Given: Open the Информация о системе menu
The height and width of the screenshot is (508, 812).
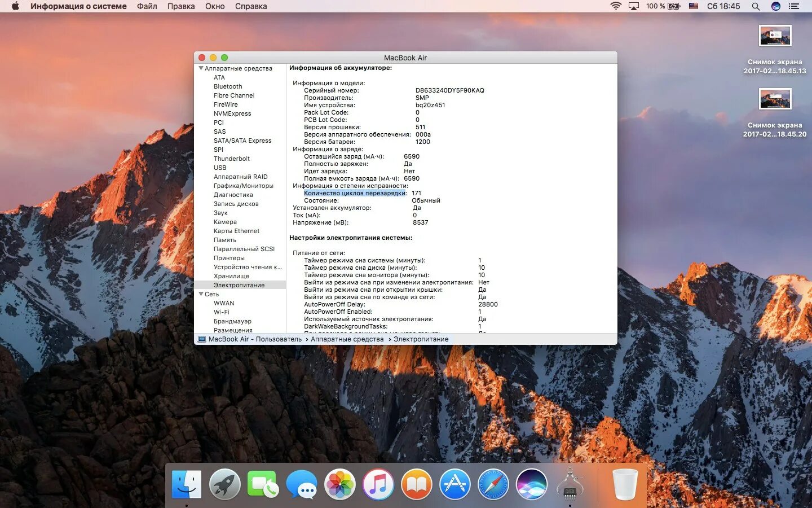Looking at the screenshot, I should (x=78, y=6).
